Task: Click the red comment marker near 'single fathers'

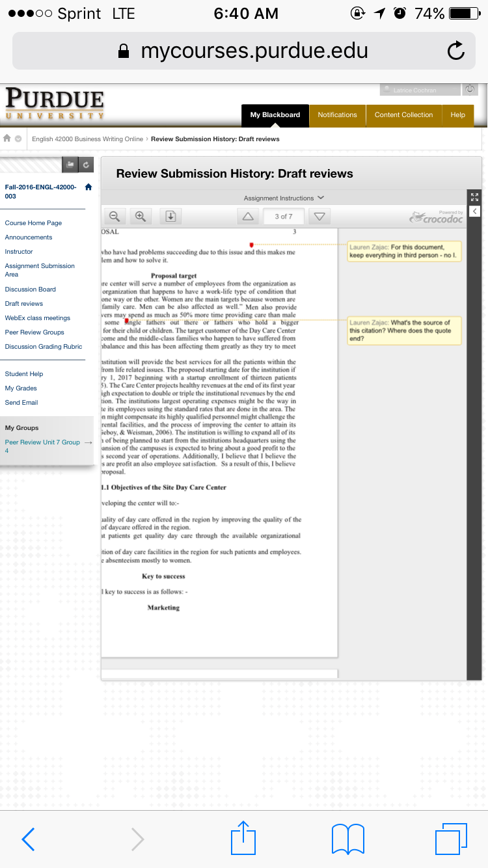Action: (x=126, y=320)
